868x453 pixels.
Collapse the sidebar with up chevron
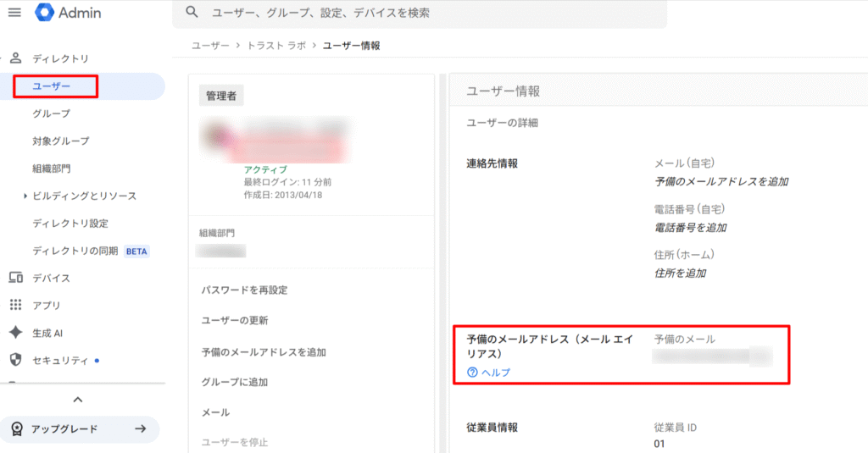coord(78,399)
